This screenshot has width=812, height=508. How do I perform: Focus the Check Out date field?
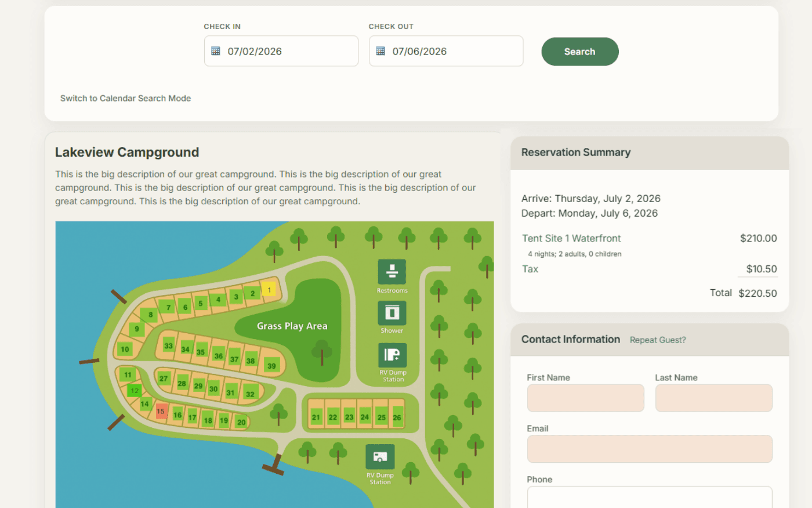pos(446,51)
